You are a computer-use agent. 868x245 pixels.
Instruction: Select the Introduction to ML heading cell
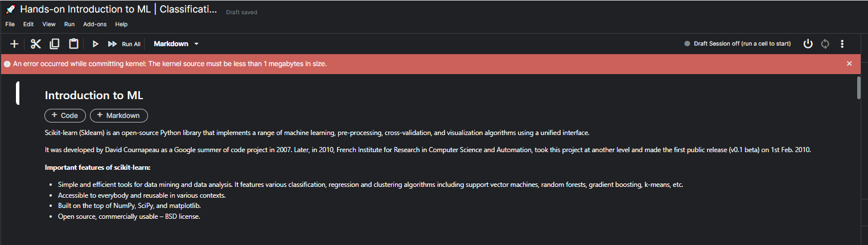click(98, 96)
